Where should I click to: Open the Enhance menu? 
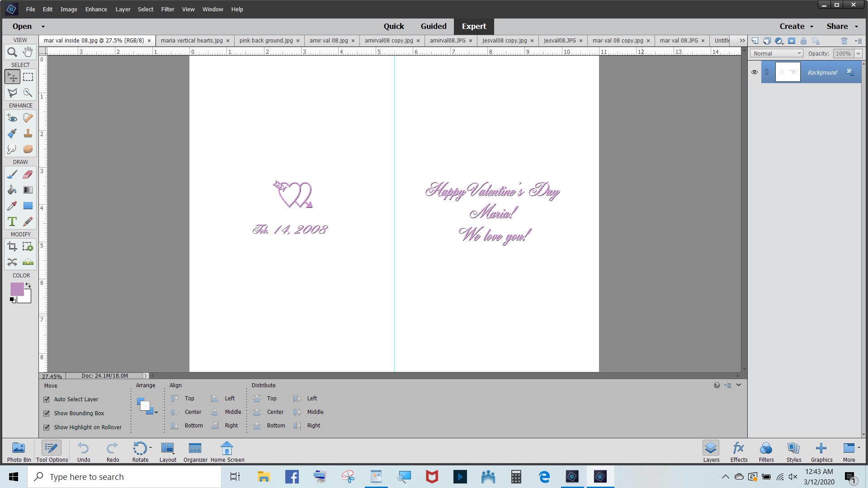coord(96,9)
